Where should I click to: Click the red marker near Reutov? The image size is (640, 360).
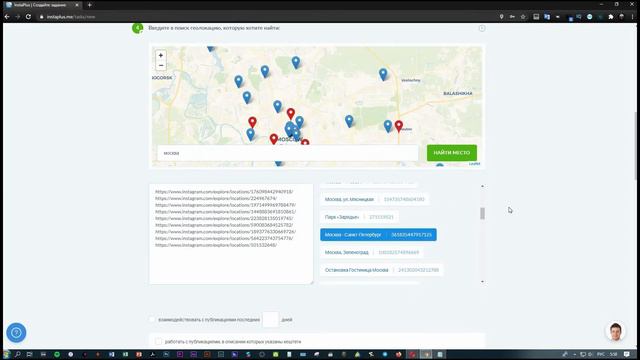pyautogui.click(x=399, y=126)
